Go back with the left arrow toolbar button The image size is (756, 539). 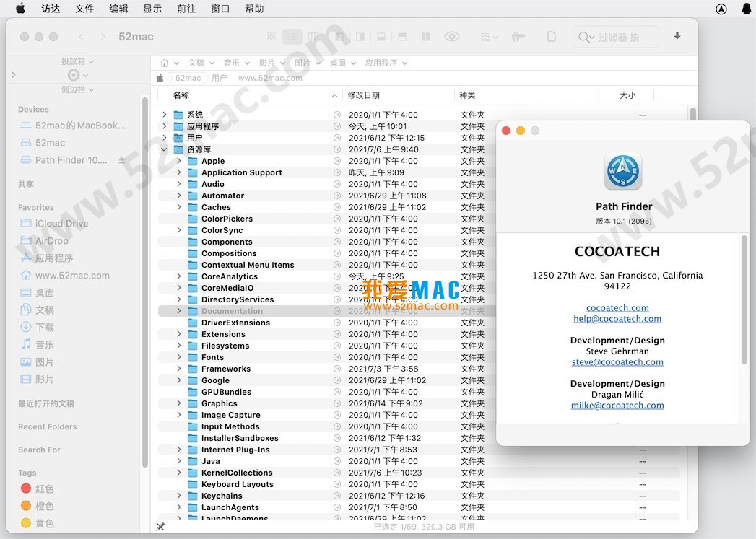point(81,37)
